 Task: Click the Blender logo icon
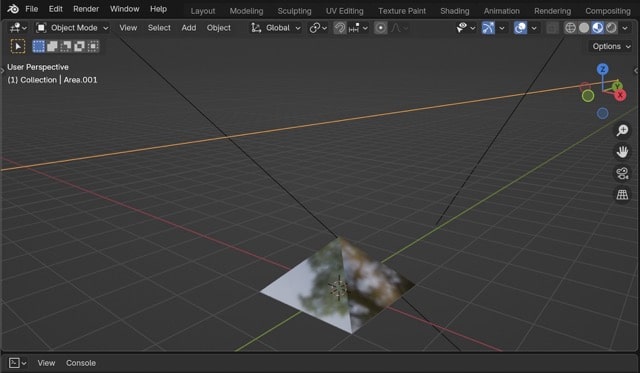pos(13,9)
